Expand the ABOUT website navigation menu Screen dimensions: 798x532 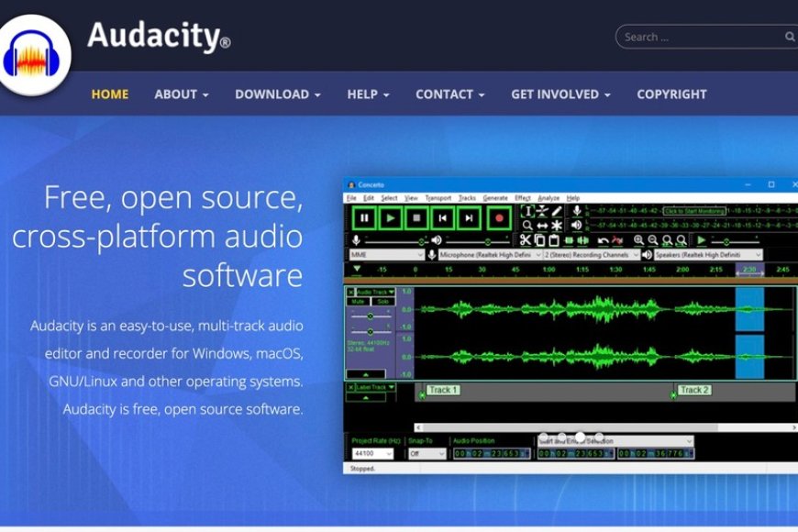(182, 94)
